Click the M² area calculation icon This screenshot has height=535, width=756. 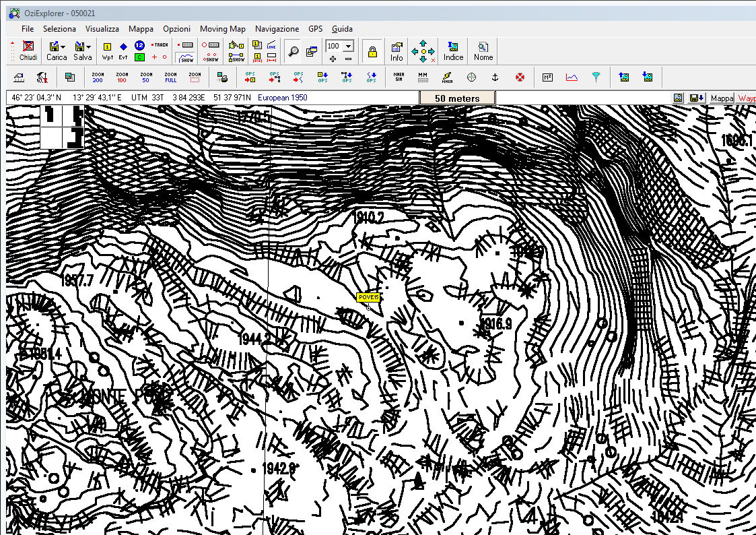pos(547,77)
